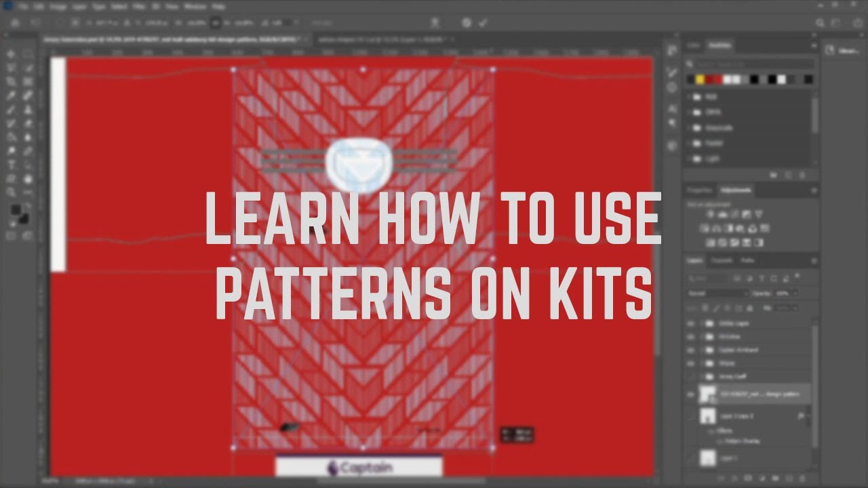Open the blend mode Normal dropdown
The width and height of the screenshot is (868, 488).
tap(717, 293)
